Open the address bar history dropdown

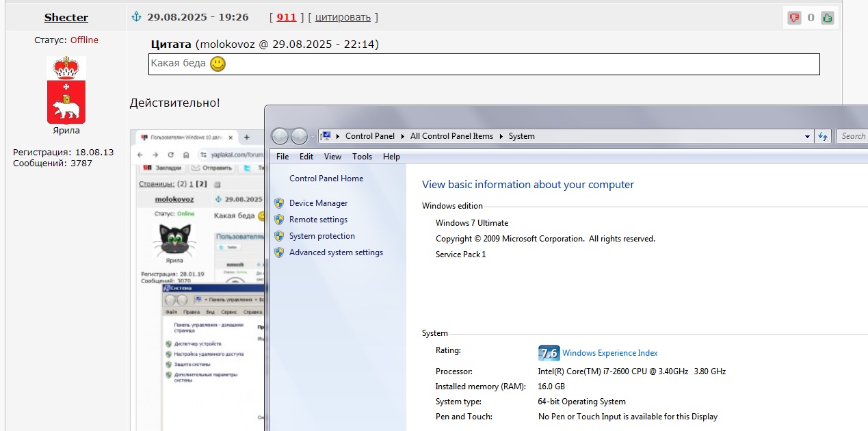(x=808, y=136)
